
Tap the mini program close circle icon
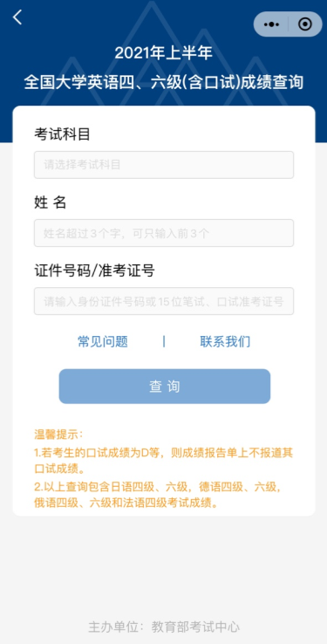tap(305, 24)
